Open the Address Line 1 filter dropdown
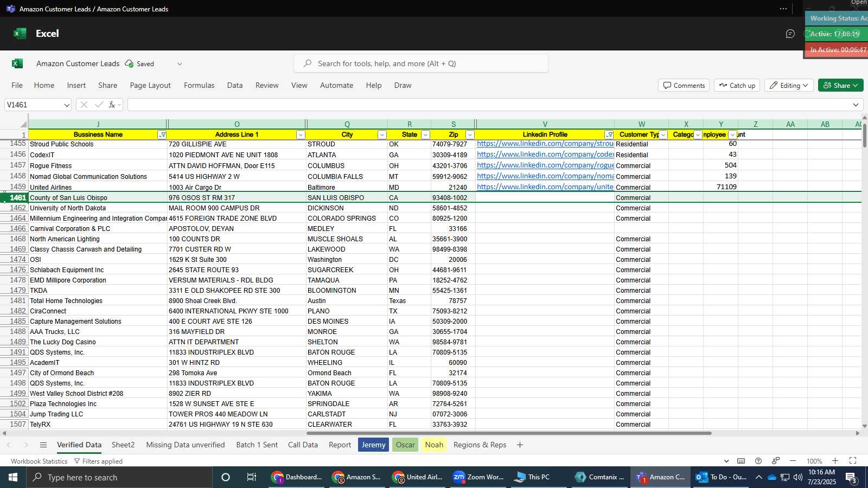868x488 pixels. (301, 134)
